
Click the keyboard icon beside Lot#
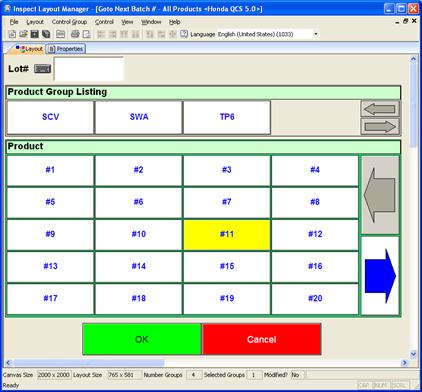[43, 69]
